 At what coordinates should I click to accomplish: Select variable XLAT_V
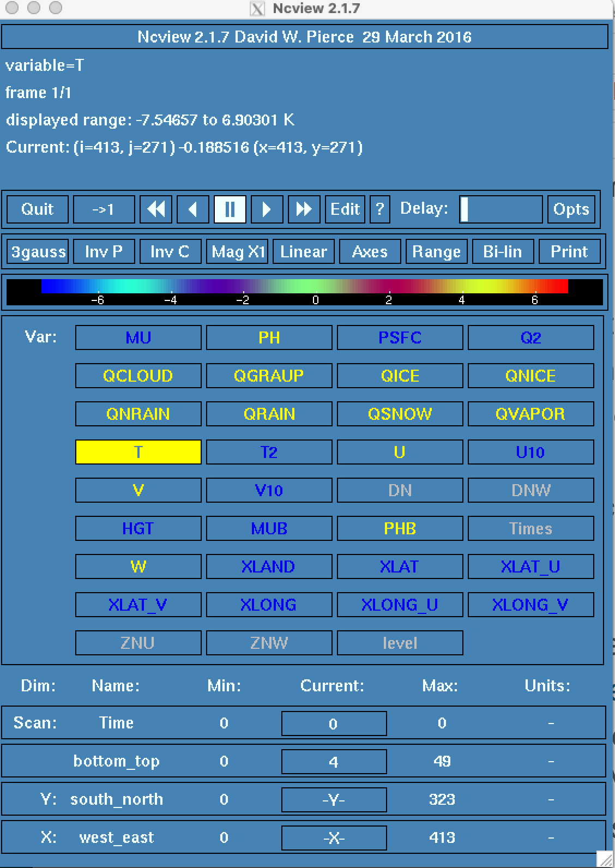(x=138, y=605)
